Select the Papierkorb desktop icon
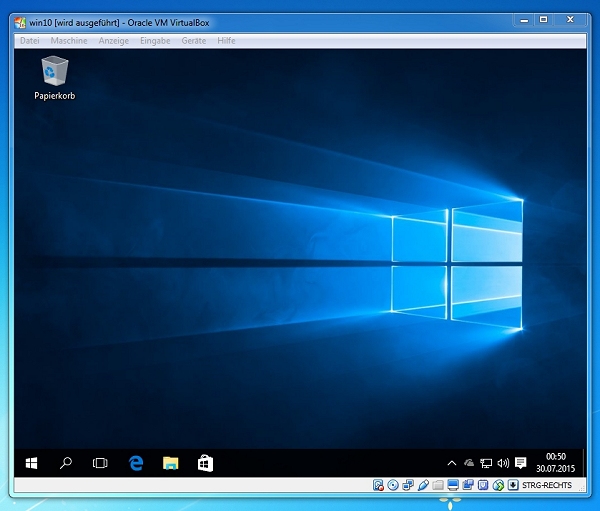Viewport: 600px width, 511px height. pos(55,78)
